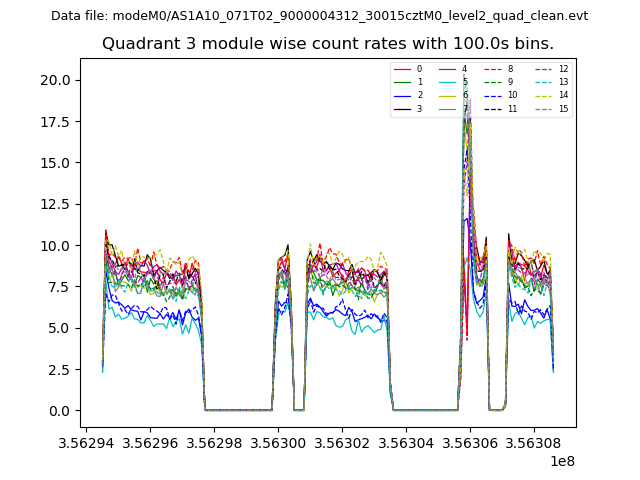
Task: Click legend label 9
Action: point(510,82)
